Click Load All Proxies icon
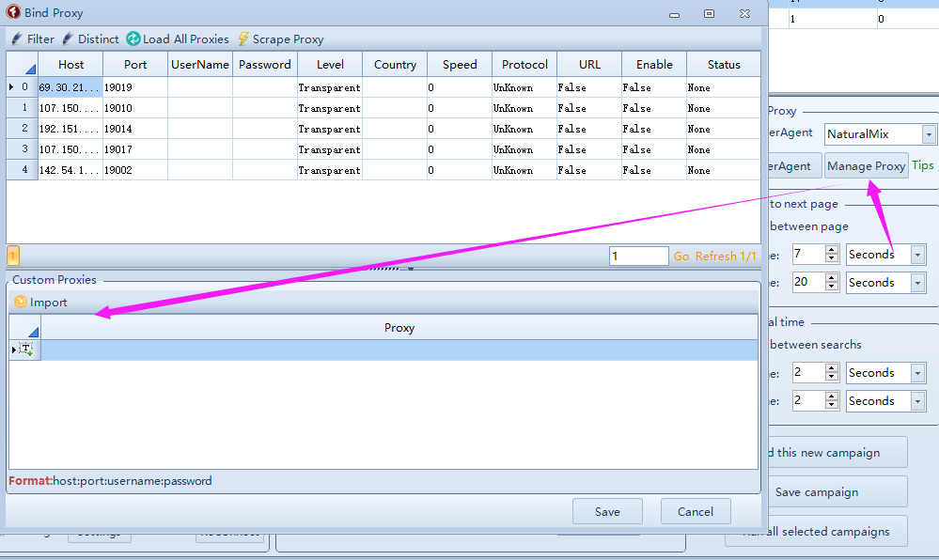This screenshot has width=939, height=560. [133, 39]
